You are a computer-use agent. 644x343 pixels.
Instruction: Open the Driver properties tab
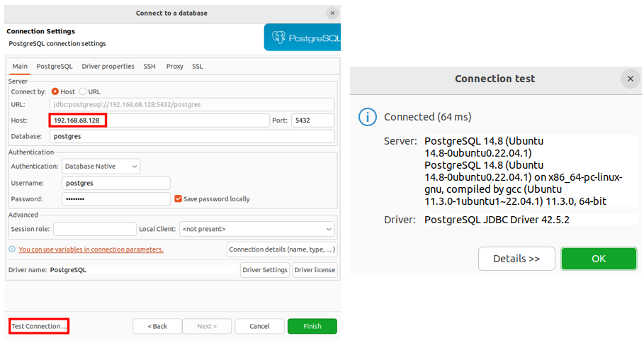click(108, 66)
